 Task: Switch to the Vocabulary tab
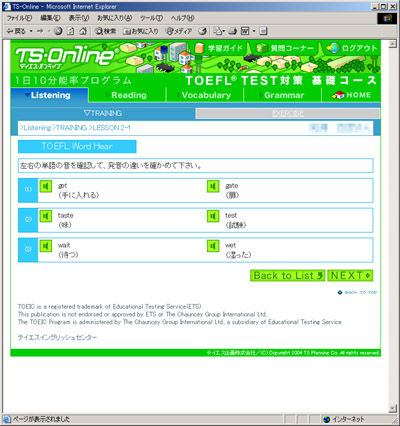[x=205, y=95]
